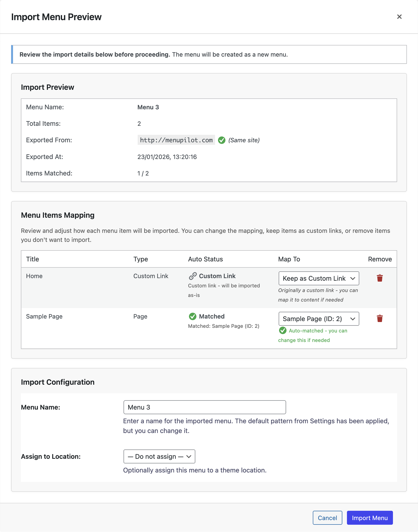Image resolution: width=418 pixels, height=532 pixels.
Task: Click the green Same site checkmark icon
Action: pyautogui.click(x=221, y=140)
